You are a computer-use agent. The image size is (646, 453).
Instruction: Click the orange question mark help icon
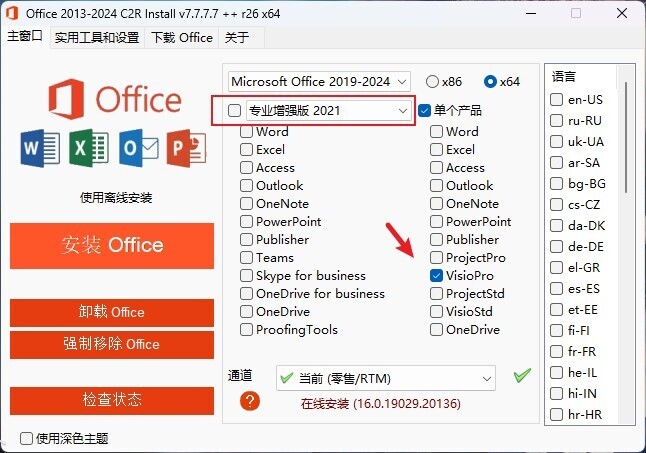coord(250,401)
